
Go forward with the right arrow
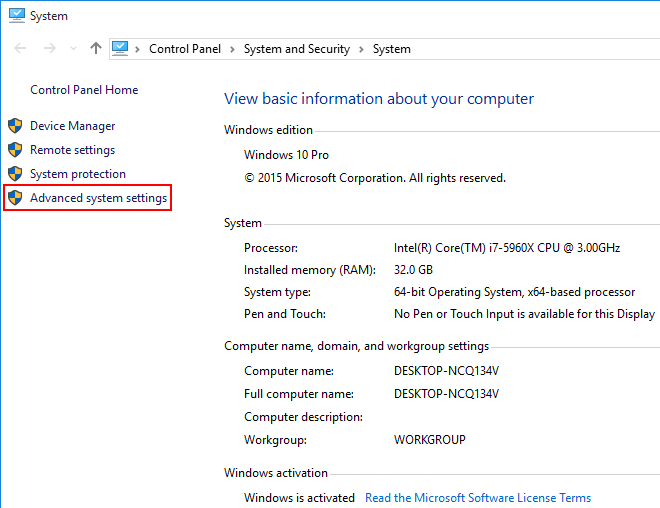tap(50, 48)
